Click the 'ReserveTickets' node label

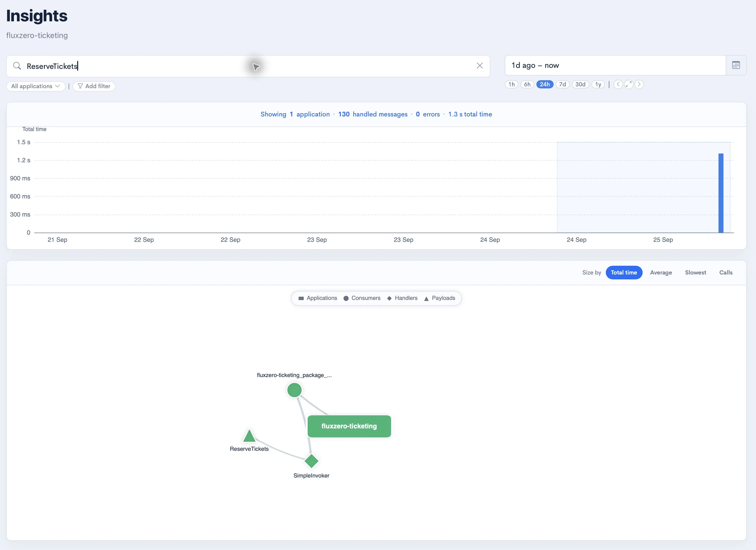tap(249, 449)
